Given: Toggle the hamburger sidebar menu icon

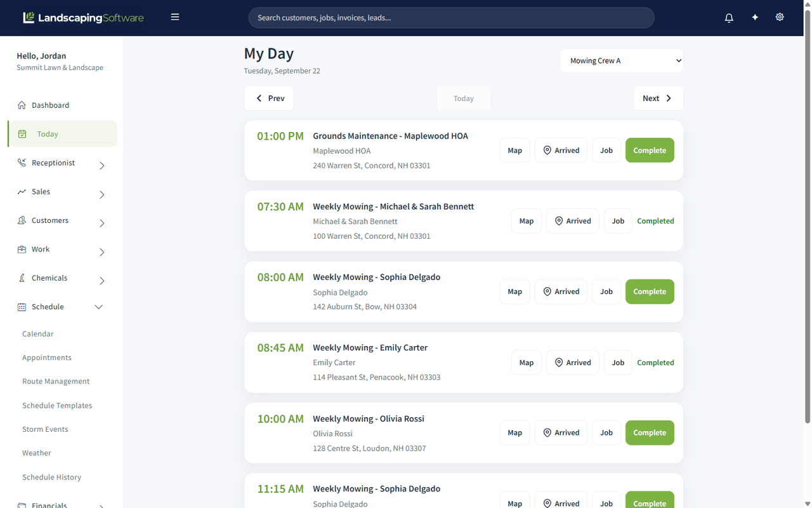Looking at the screenshot, I should 175,17.
